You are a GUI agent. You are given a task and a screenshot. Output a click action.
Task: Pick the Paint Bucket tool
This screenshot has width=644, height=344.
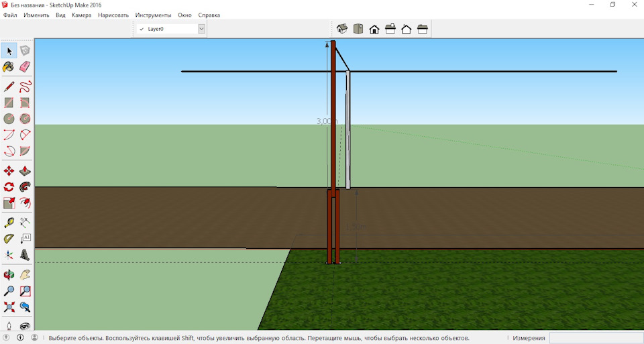tap(9, 66)
